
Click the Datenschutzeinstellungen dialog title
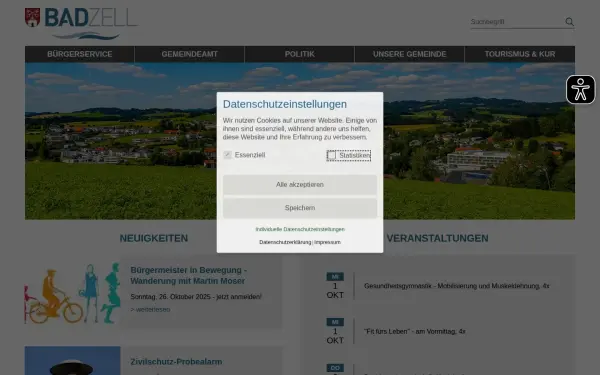point(285,104)
